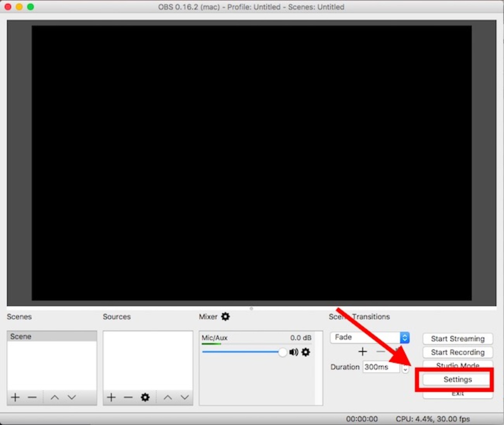Click the 0.0 dB level readout
The height and width of the screenshot is (425, 504).
(300, 338)
